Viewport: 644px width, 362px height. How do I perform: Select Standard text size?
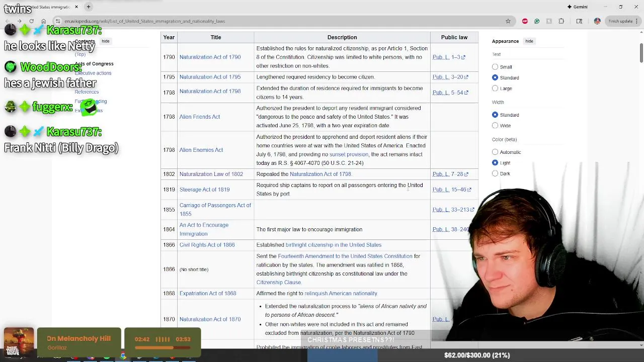tap(495, 77)
